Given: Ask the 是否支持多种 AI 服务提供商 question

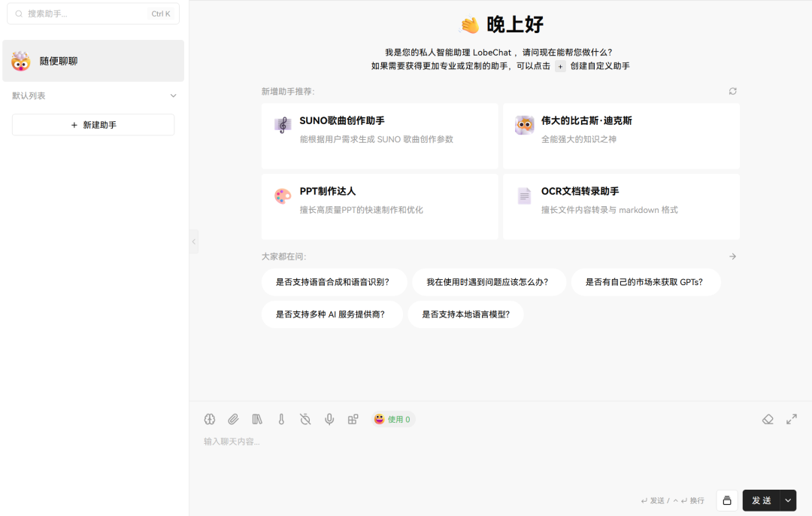Looking at the screenshot, I should pos(332,314).
